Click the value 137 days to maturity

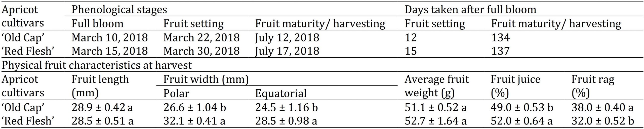pos(500,51)
